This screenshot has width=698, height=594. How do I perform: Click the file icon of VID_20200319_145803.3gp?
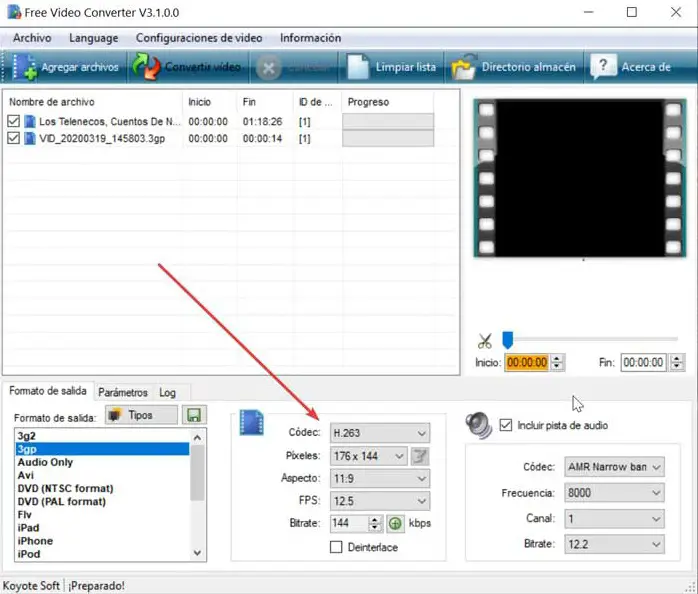click(x=30, y=138)
